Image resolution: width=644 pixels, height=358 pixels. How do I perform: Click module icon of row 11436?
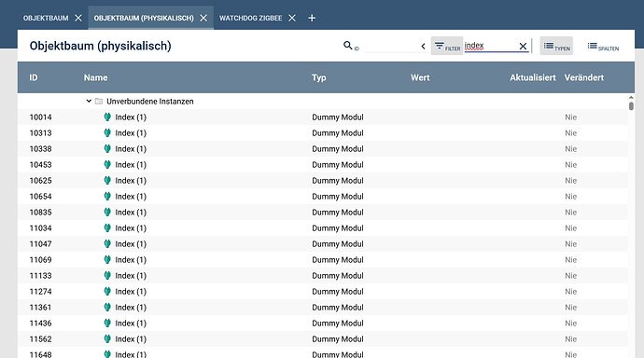point(107,324)
